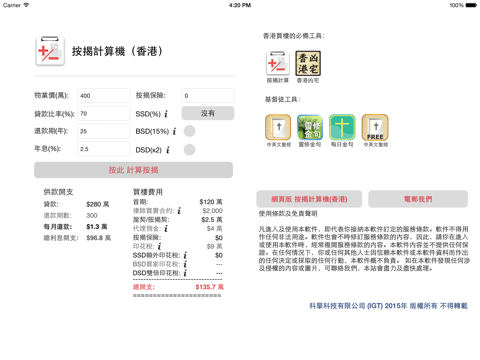480x360 pixels.
Task: Show info for 律師買賣合約 fee
Action: pyautogui.click(x=179, y=211)
